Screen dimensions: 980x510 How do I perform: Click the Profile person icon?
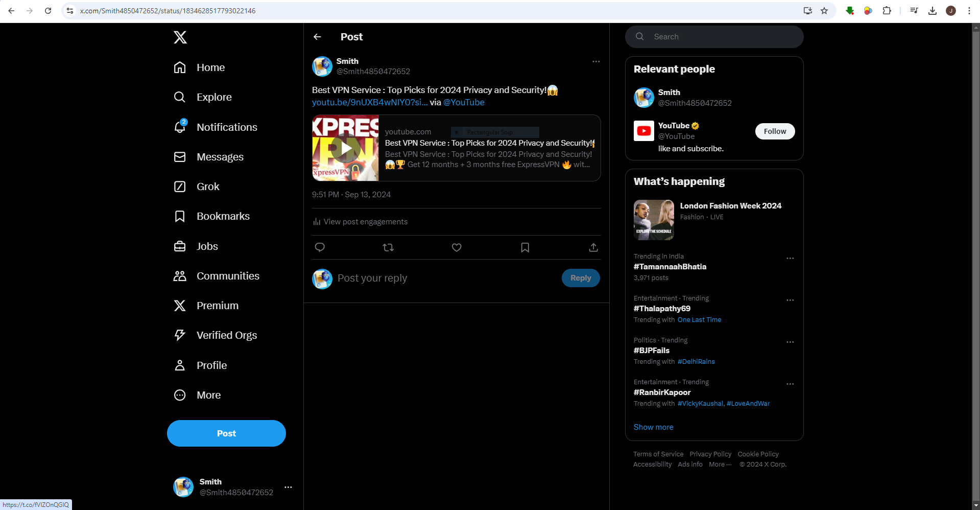tap(180, 365)
